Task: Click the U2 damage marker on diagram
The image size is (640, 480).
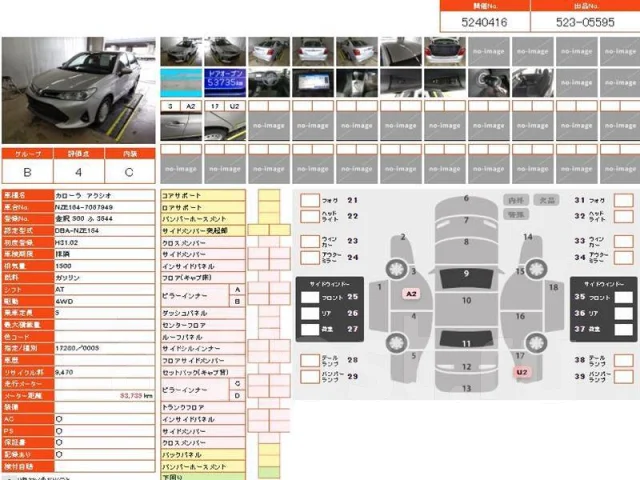Action: [522, 372]
